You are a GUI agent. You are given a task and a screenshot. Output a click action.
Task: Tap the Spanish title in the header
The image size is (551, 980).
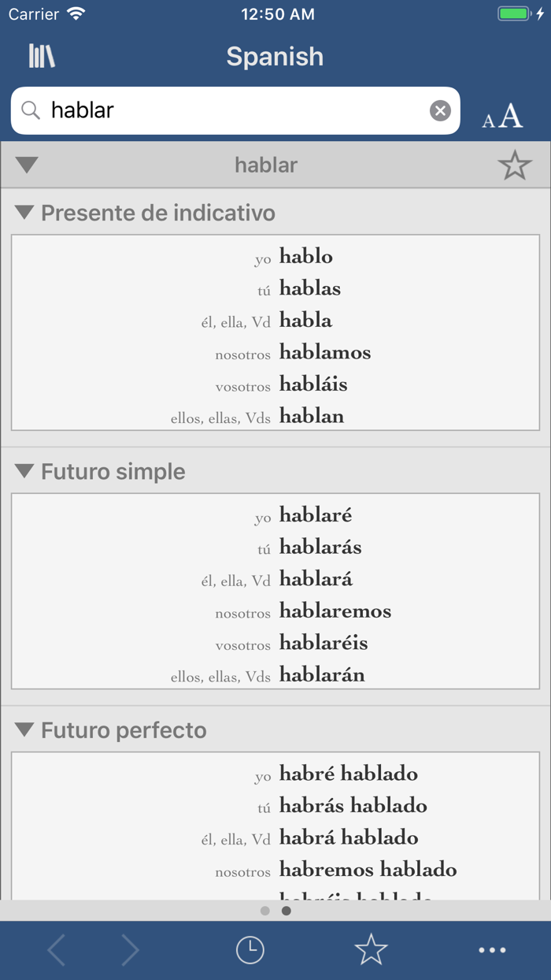click(275, 56)
